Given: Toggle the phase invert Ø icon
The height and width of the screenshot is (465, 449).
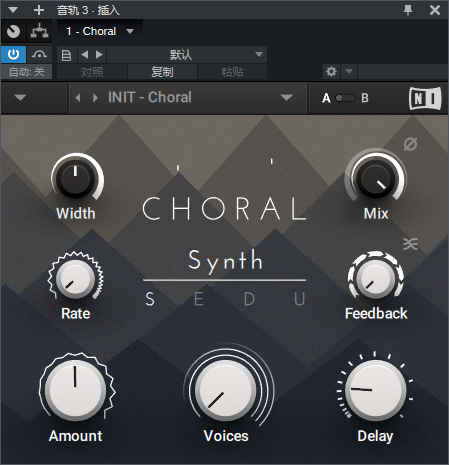Looking at the screenshot, I should [410, 144].
